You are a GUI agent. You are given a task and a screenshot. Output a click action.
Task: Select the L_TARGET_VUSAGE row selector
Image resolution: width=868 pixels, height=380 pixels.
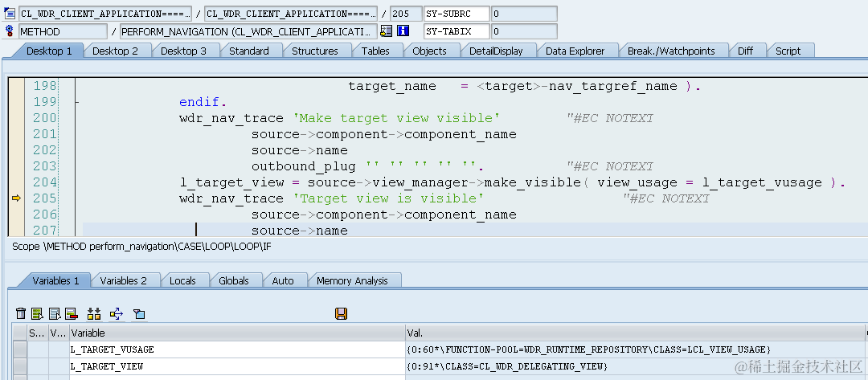pyautogui.click(x=20, y=349)
